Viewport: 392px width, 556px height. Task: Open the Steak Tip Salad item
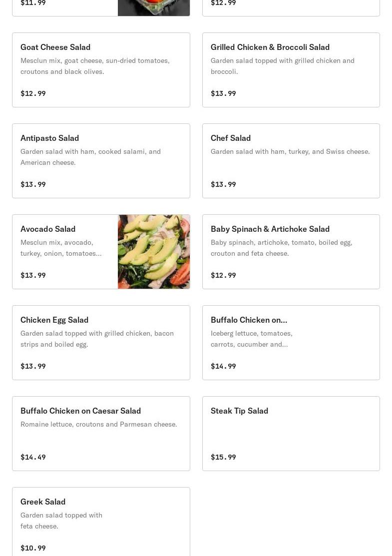click(x=291, y=434)
